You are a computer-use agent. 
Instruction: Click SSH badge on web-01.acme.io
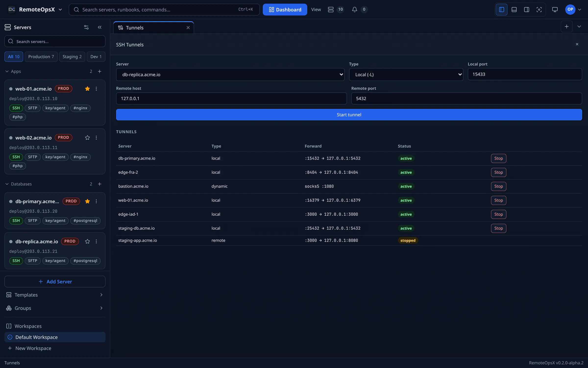click(16, 108)
